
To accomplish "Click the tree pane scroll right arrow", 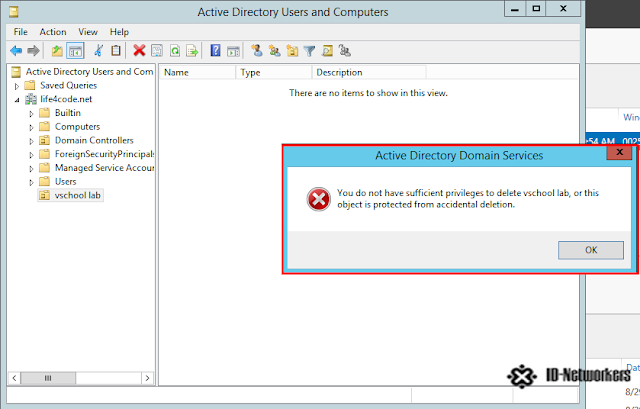I will tap(147, 378).
